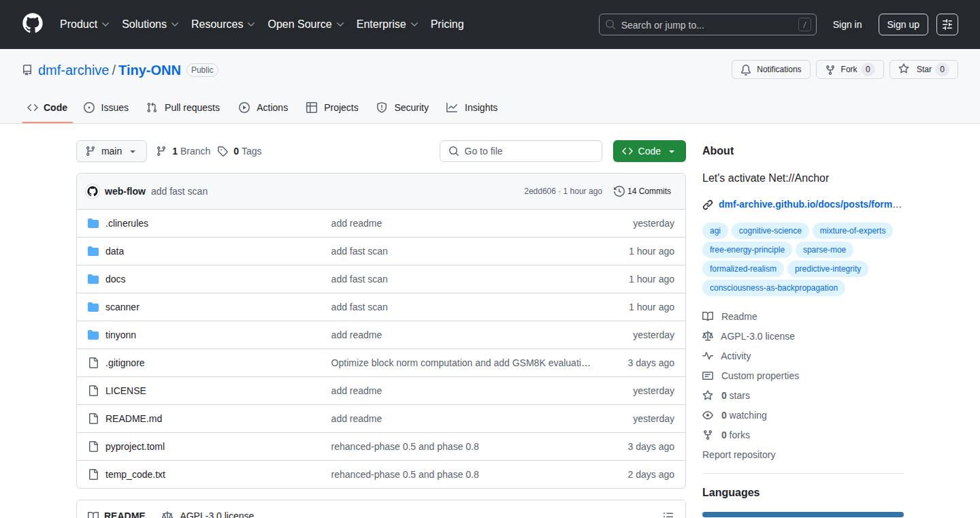Select the consciousness-as-backpropagation topic tag

point(774,288)
